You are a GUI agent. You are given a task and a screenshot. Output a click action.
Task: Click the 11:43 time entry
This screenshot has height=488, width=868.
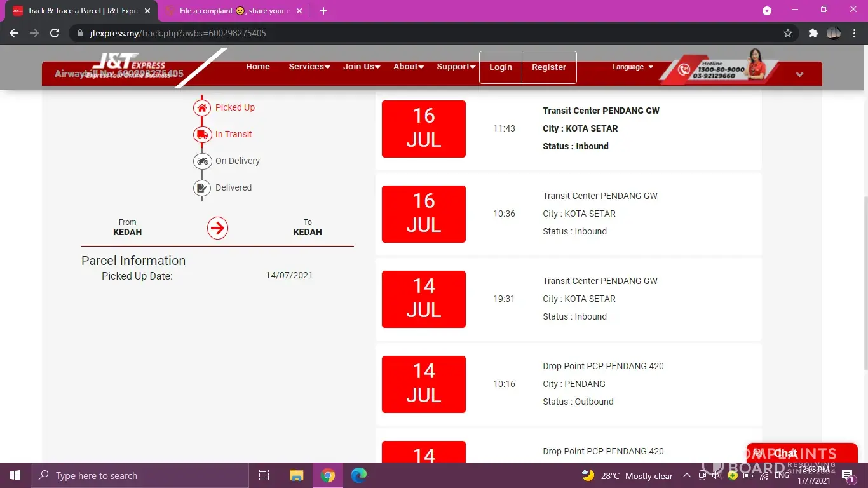[x=504, y=128]
